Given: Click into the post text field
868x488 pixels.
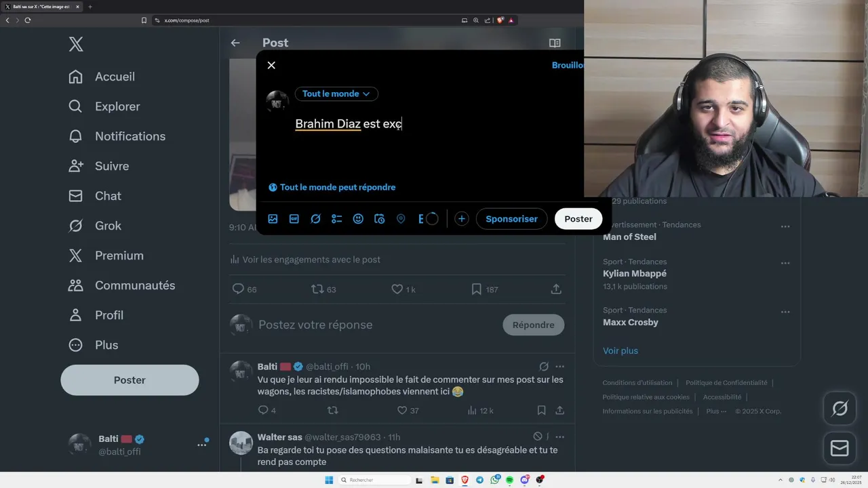Looking at the screenshot, I should coord(434,124).
